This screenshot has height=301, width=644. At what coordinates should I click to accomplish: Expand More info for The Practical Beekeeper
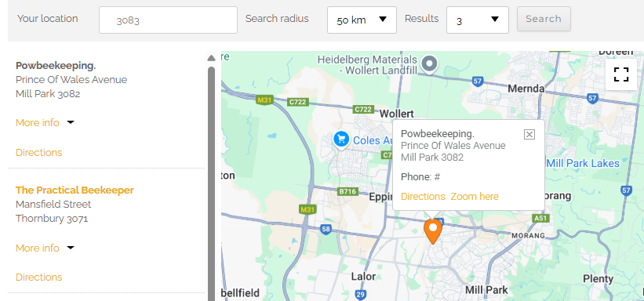coord(45,248)
